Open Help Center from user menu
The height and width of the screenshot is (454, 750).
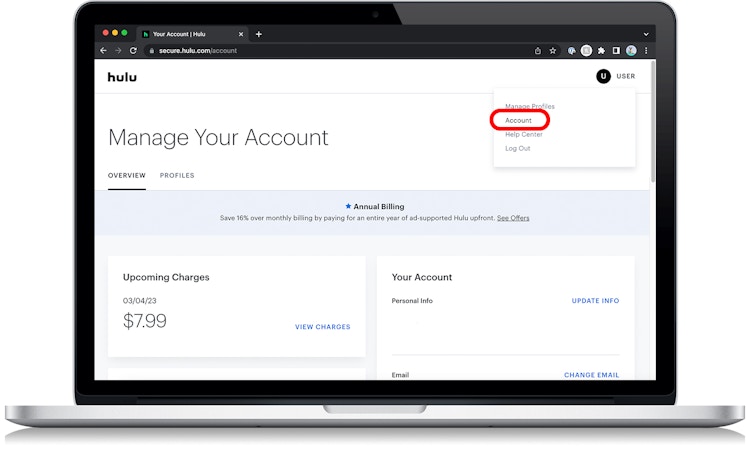click(524, 134)
